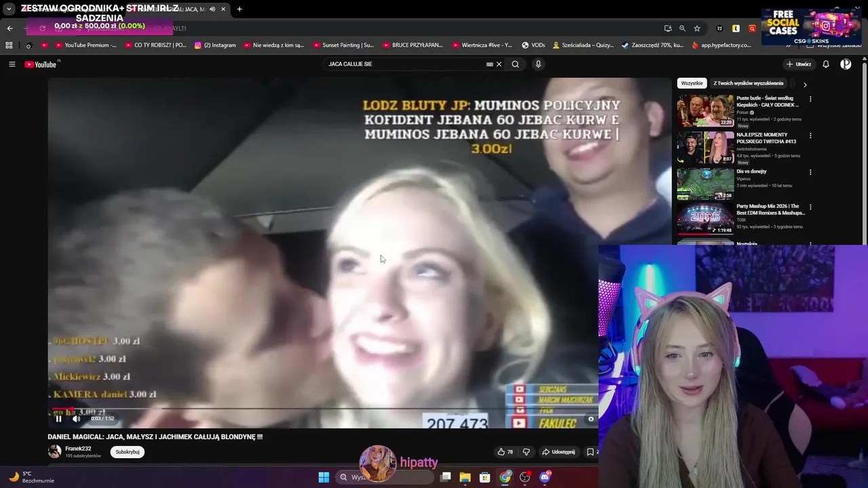Viewport: 868px width, 488px height.
Task: Open the 'Sześcialiada – Quizy' bookmark
Action: tap(583, 45)
